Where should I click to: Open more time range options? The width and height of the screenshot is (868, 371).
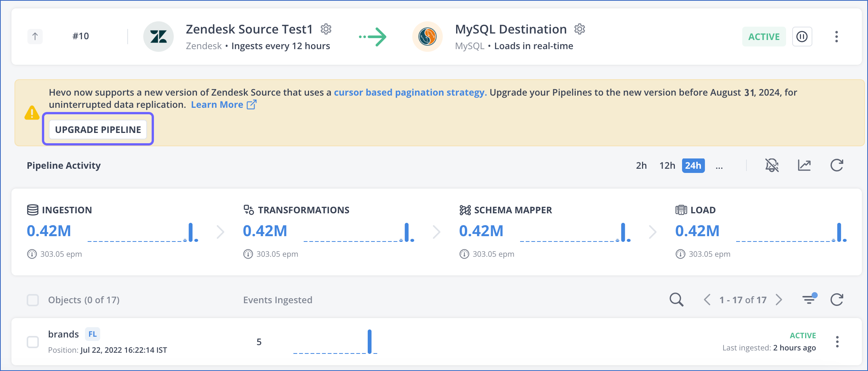(x=719, y=166)
